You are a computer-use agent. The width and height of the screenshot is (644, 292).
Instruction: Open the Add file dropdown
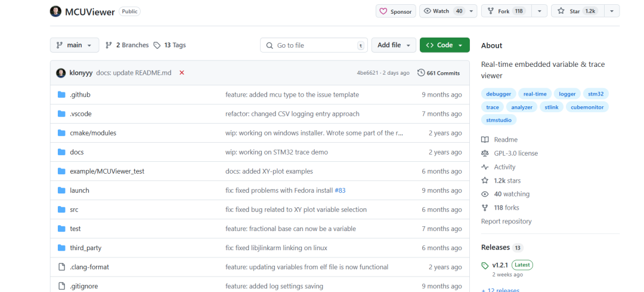(x=394, y=45)
